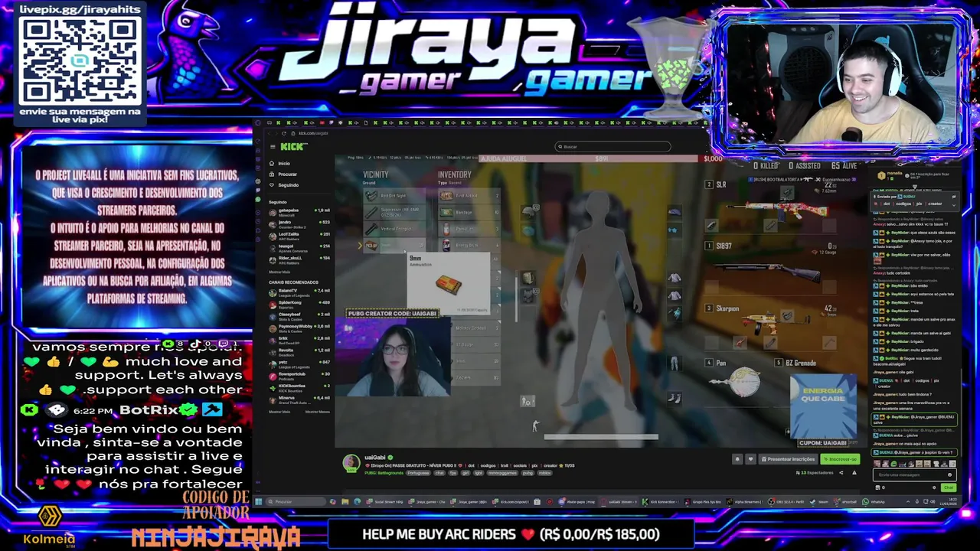
Task: Focus the Buscar search field
Action: 612,146
